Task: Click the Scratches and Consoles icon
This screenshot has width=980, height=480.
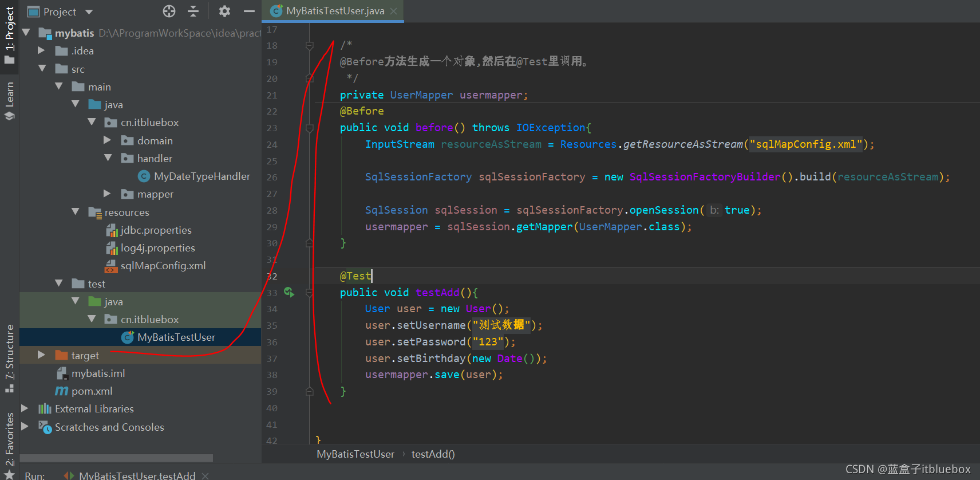Action: coord(45,427)
